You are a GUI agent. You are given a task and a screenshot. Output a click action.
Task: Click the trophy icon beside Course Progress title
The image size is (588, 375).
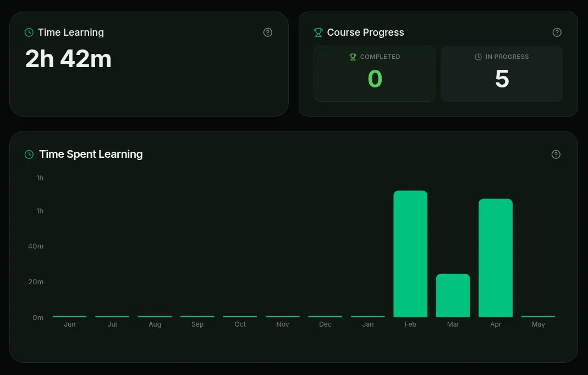[318, 32]
